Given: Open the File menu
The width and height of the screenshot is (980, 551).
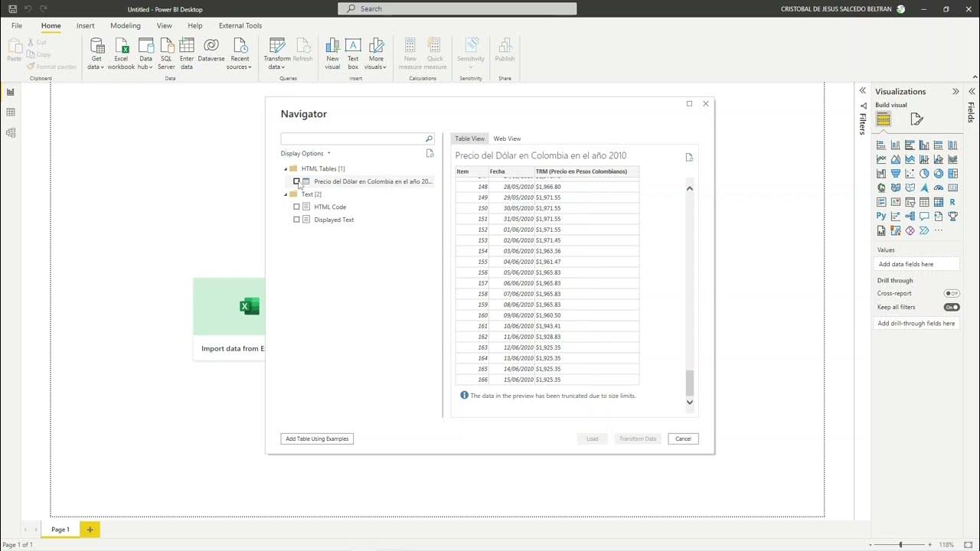Looking at the screenshot, I should [x=17, y=26].
